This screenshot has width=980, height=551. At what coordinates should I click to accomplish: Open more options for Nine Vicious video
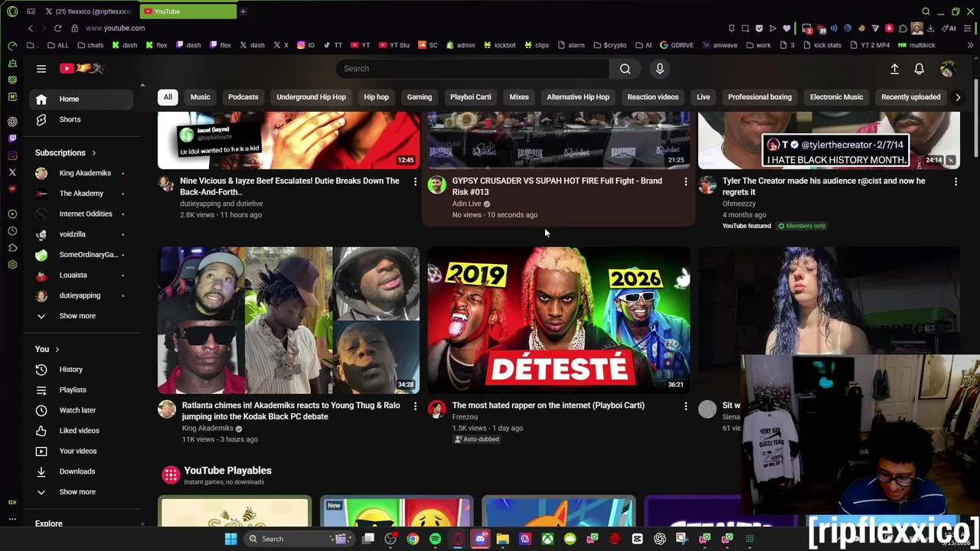(x=415, y=182)
